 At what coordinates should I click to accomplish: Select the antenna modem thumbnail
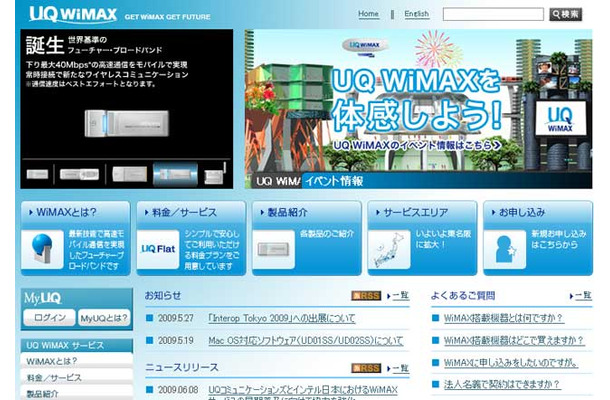point(216,174)
